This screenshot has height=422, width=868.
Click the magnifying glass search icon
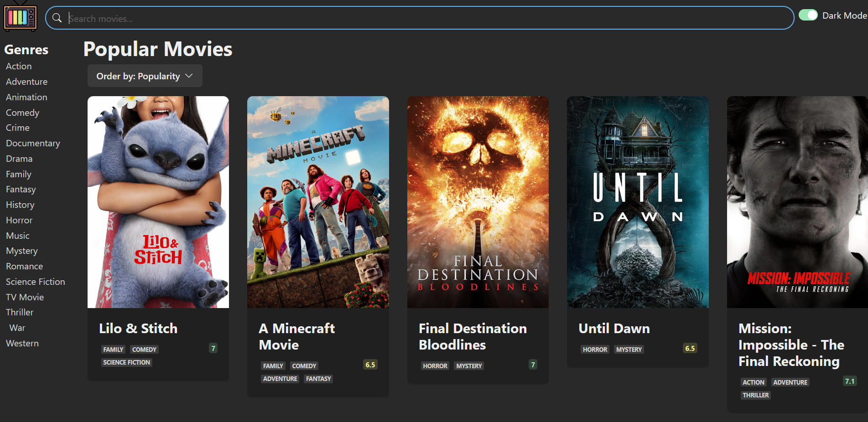pyautogui.click(x=57, y=18)
